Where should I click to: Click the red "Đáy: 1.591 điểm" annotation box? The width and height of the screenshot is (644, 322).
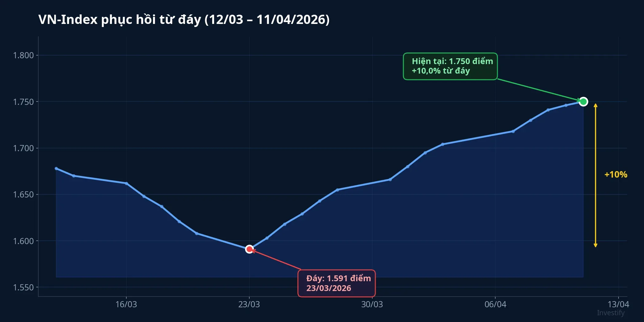coord(336,283)
